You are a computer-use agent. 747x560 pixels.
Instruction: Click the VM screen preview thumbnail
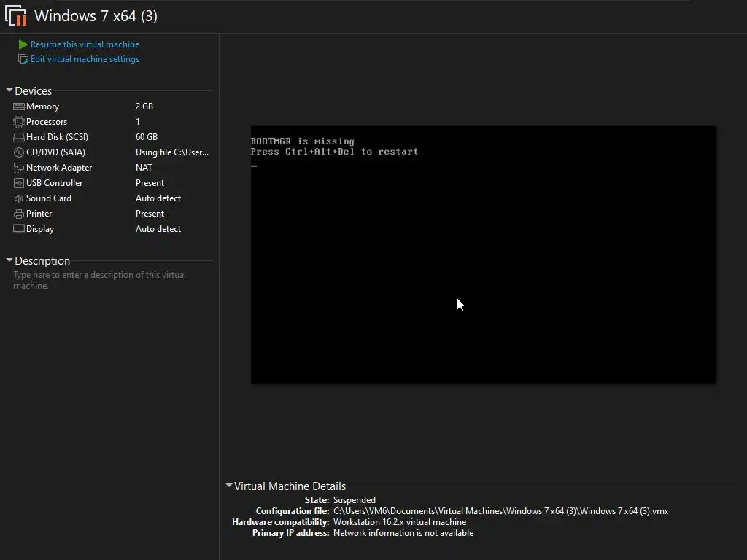tap(483, 254)
